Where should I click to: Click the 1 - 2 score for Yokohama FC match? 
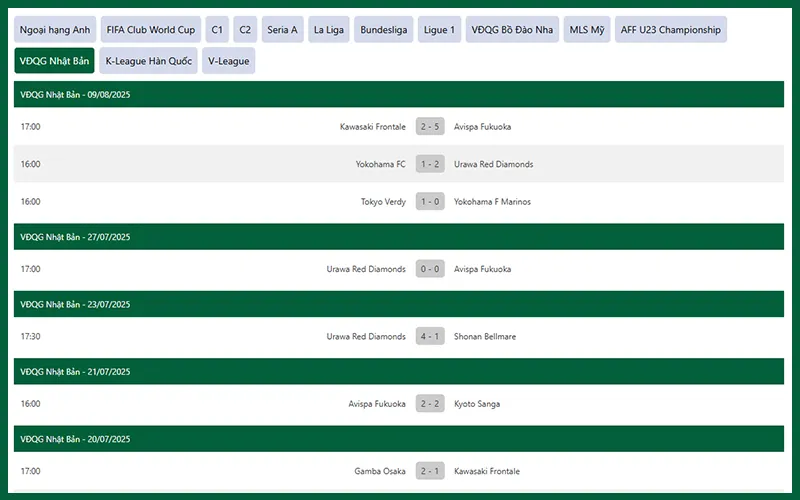430,164
